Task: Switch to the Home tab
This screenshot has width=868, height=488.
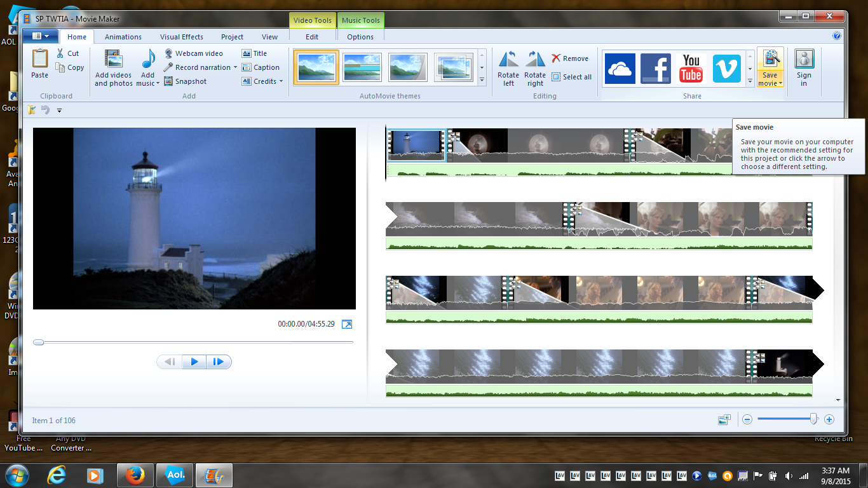Action: pyautogui.click(x=77, y=37)
